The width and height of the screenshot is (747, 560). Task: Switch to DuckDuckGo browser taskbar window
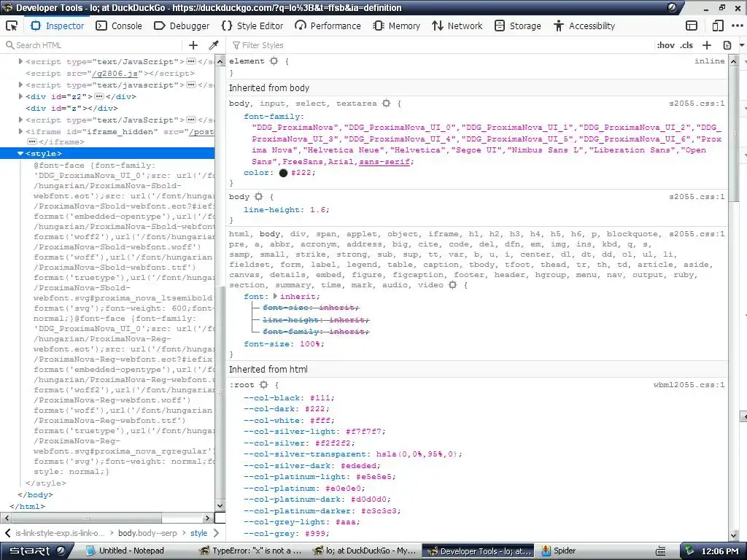pos(364,551)
